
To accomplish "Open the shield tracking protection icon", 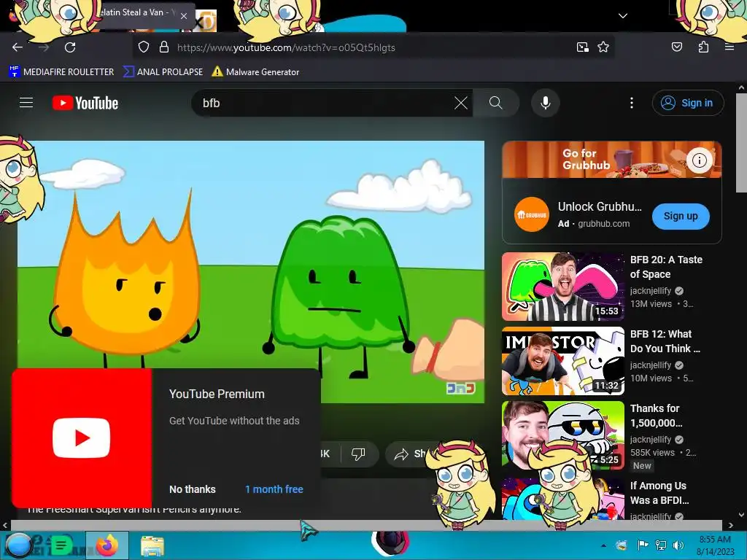I will click(144, 47).
